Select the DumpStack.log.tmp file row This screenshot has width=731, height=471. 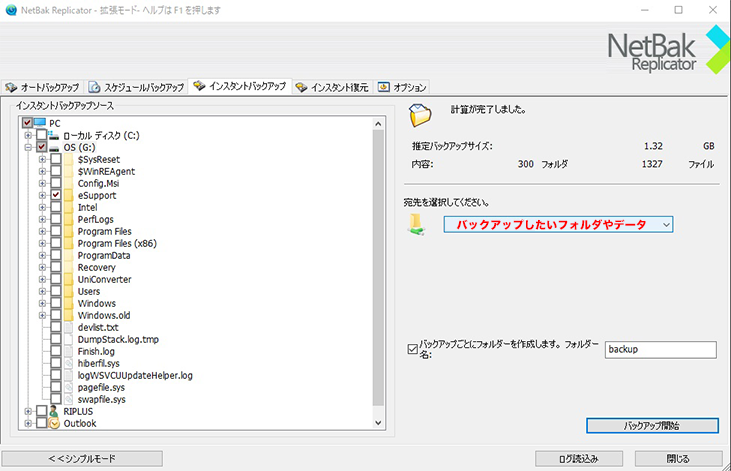[x=118, y=339]
